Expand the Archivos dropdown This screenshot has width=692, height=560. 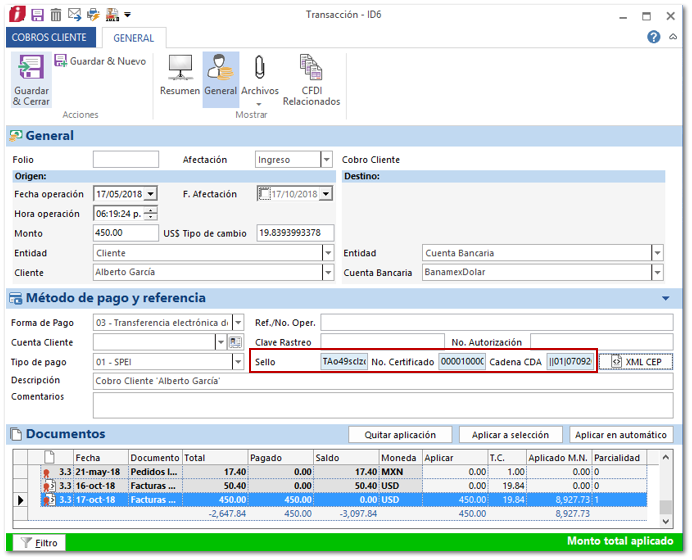point(259,103)
